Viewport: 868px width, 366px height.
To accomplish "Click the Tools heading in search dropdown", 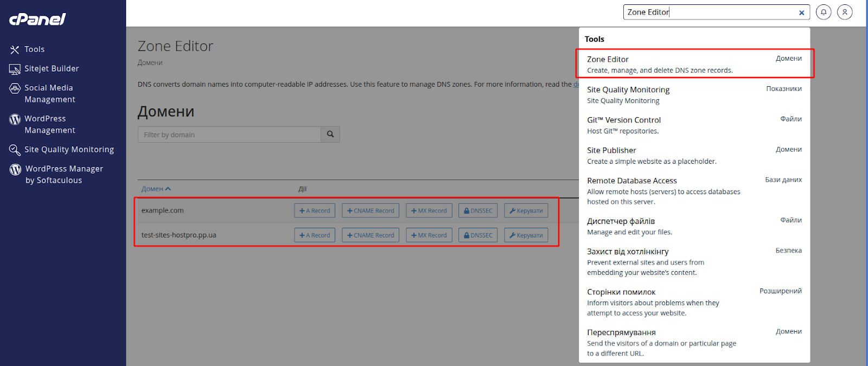I will [595, 39].
